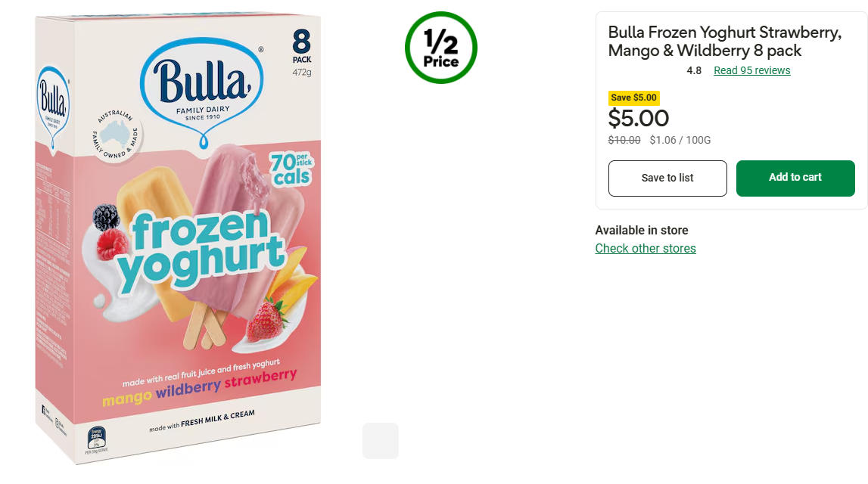Image resolution: width=868 pixels, height=484 pixels.
Task: Select the grey placeholder image thumbnail
Action: pos(381,441)
